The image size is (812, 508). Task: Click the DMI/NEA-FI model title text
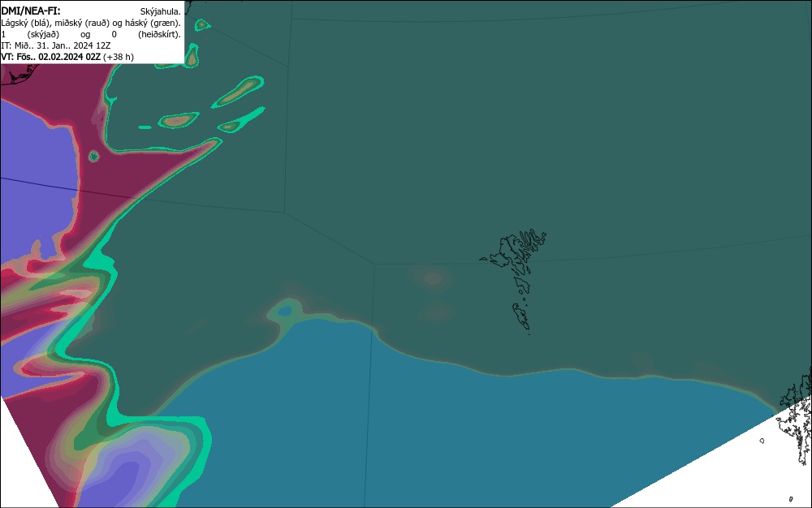31,11
